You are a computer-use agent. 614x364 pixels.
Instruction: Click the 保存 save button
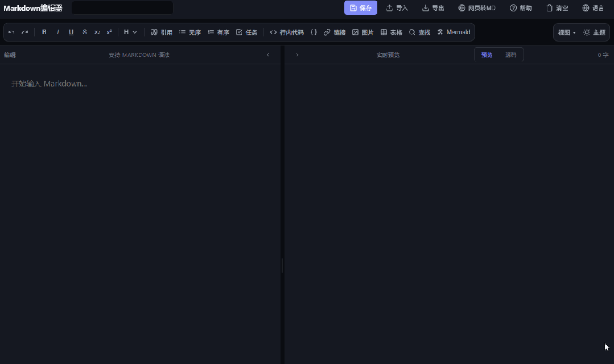[x=361, y=8]
